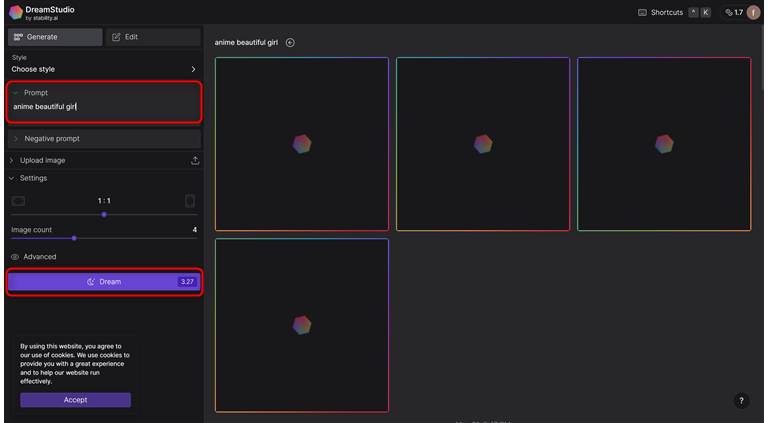Click the Image count slider handle
The image size is (768, 423).
pos(74,238)
